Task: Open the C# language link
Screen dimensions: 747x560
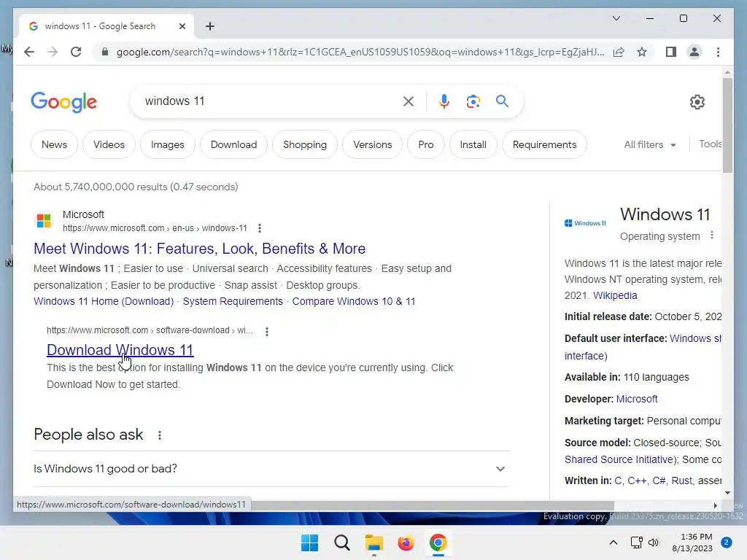Action: click(x=659, y=481)
